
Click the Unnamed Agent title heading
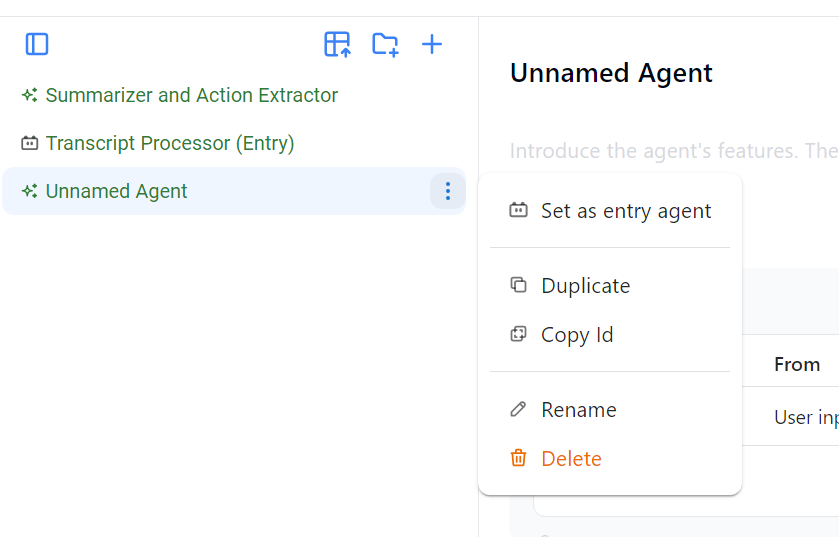tap(611, 73)
